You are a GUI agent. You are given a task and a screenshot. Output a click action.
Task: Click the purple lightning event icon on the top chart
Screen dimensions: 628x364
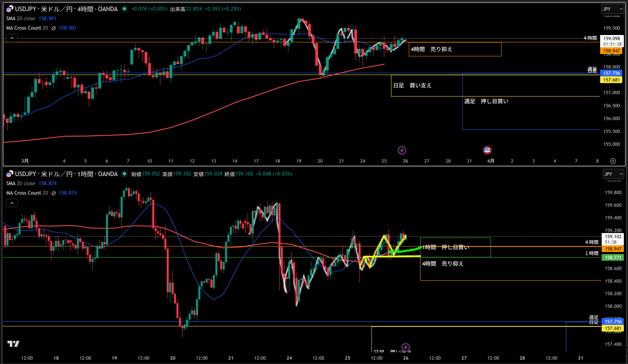(x=402, y=150)
